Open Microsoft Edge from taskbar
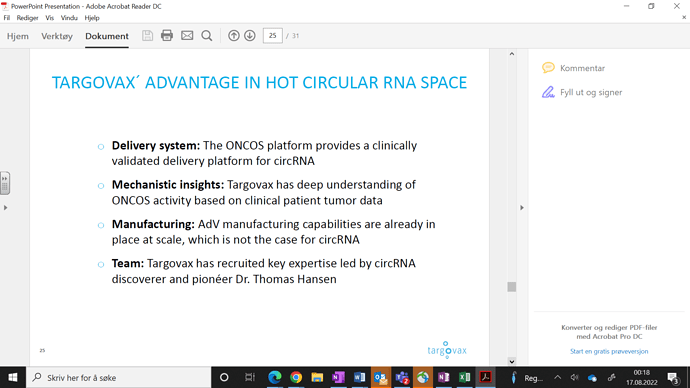The width and height of the screenshot is (690, 388). [275, 377]
